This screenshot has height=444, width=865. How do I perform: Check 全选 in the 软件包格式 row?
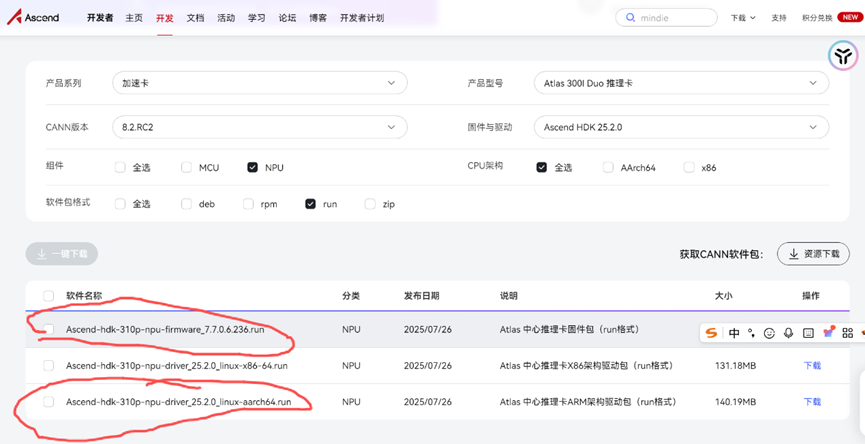coord(120,204)
